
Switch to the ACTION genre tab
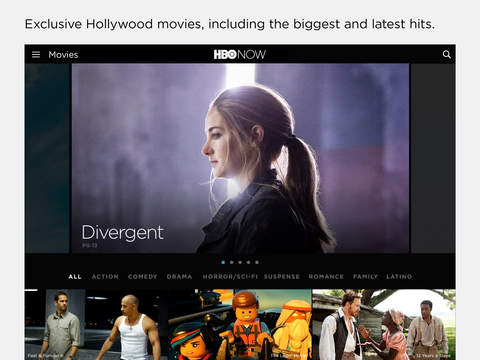click(105, 277)
